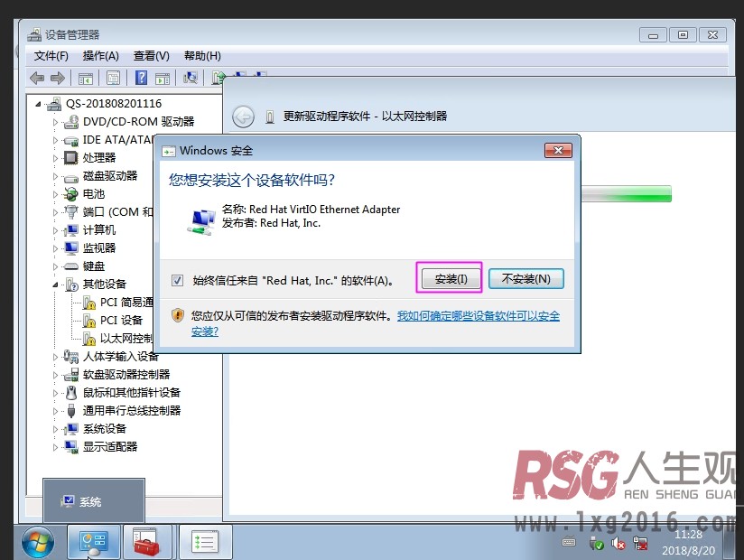Click the green driver install progress bar
Screen dimensions: 744x560
tap(627, 193)
